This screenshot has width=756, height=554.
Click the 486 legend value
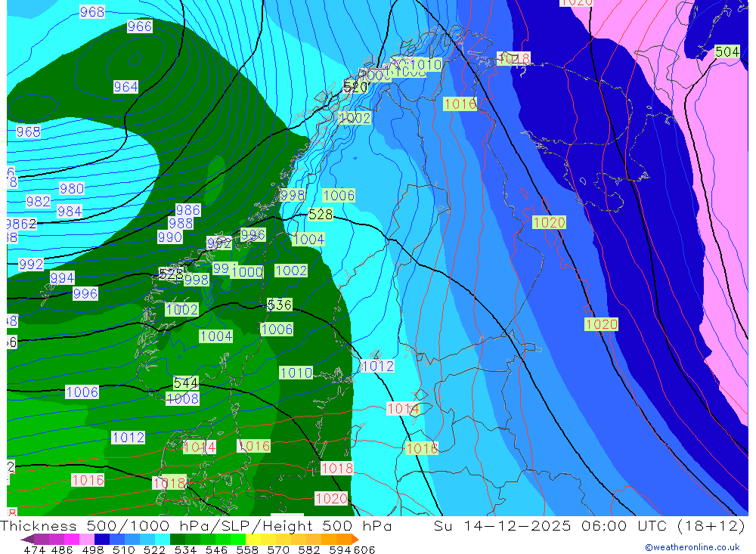coord(62,550)
